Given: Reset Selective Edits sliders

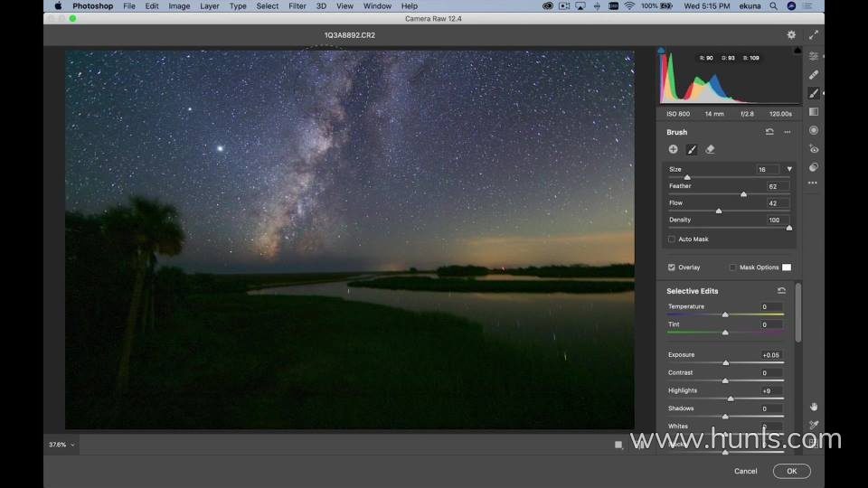Looking at the screenshot, I should (781, 290).
